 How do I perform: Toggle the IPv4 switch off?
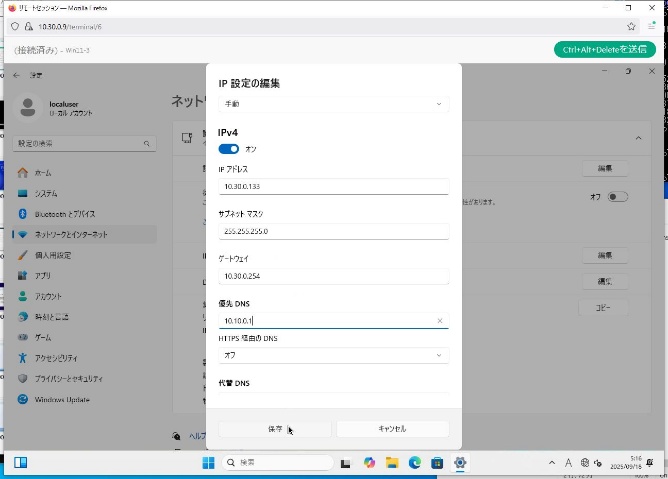point(229,149)
